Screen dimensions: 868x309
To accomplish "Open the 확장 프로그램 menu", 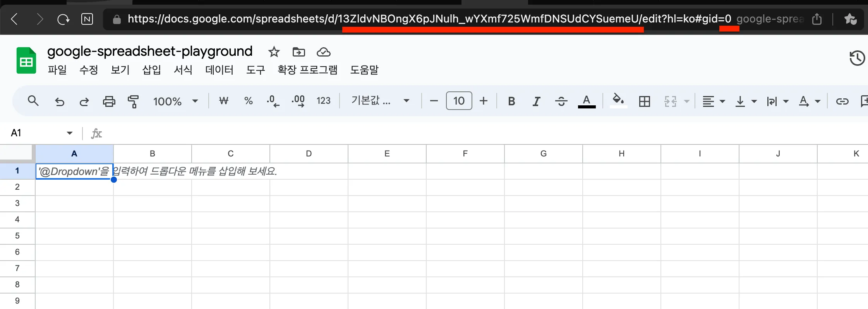I will [x=307, y=70].
